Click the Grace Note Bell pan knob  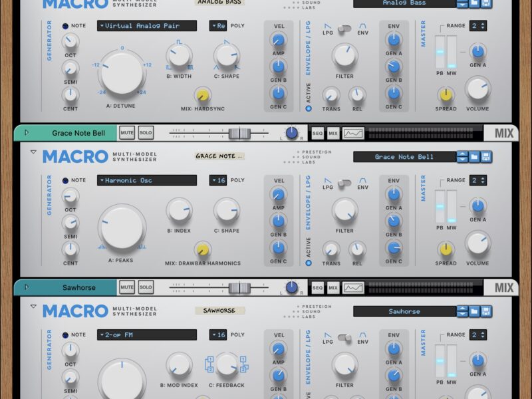point(292,133)
